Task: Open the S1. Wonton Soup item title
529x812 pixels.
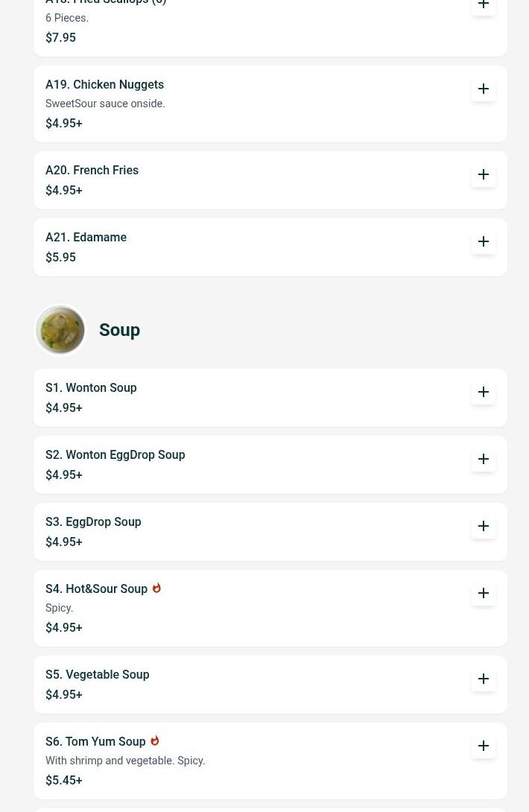Action: point(91,388)
